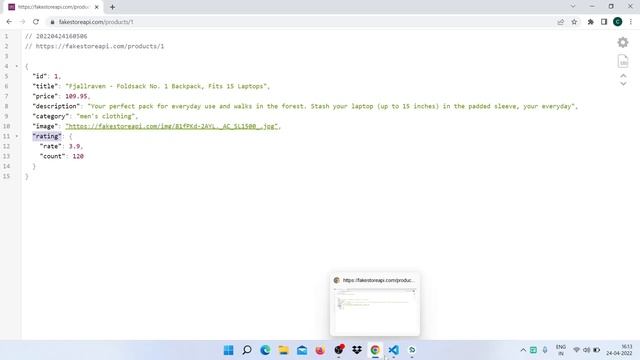
Task: Click the "men's clothing" category value
Action: click(106, 116)
